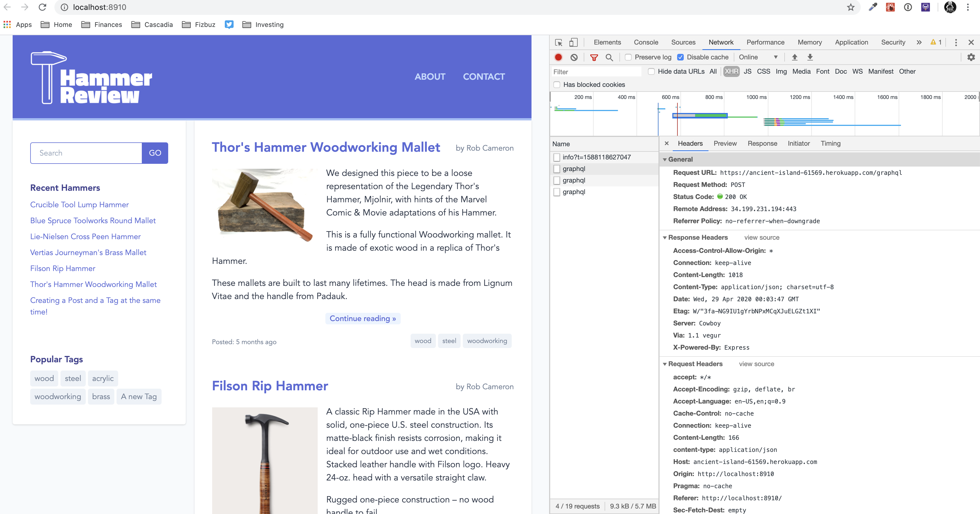
Task: Tick the checkbox of the second graphql request
Action: [x=557, y=180]
